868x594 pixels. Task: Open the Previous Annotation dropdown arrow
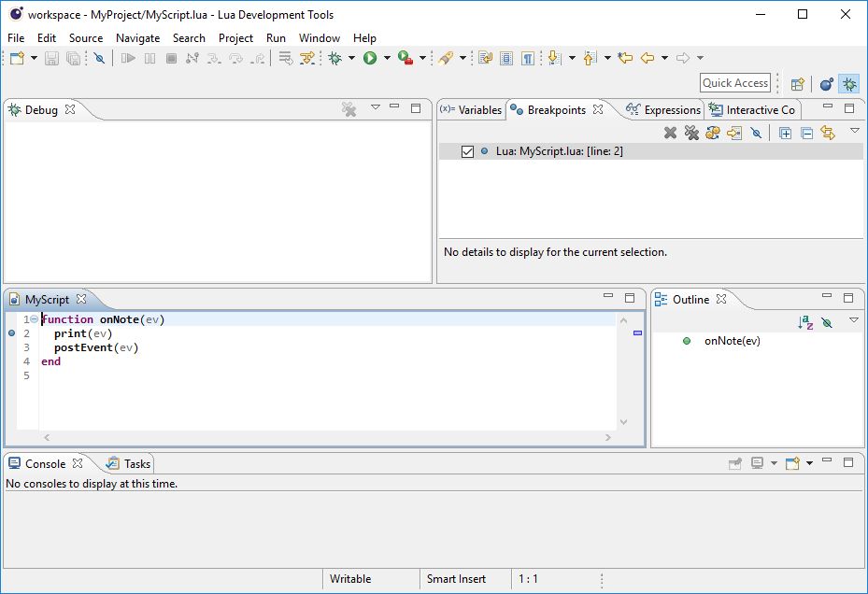(x=607, y=58)
